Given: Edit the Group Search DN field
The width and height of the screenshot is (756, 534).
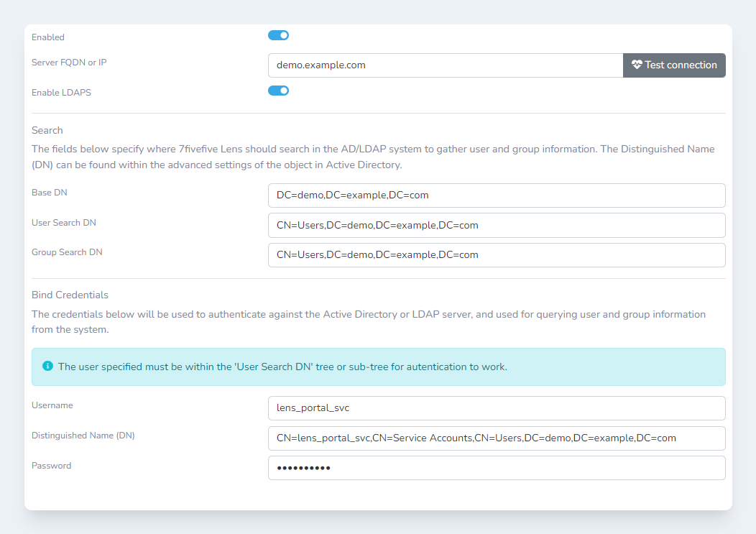Looking at the screenshot, I should (496, 254).
